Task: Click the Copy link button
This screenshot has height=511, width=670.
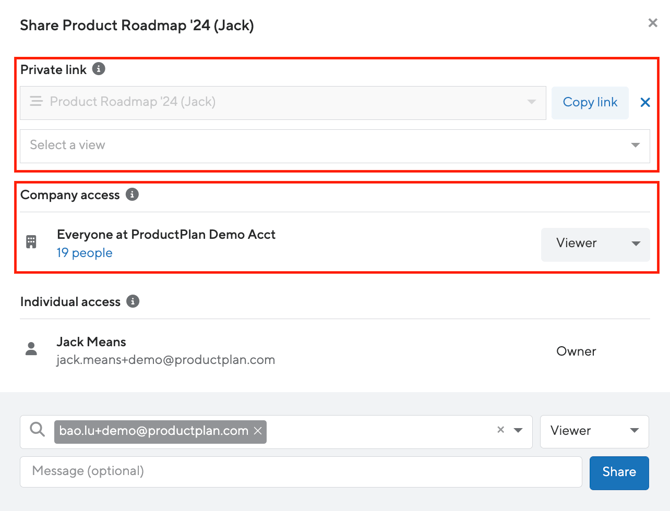Action: (x=589, y=102)
